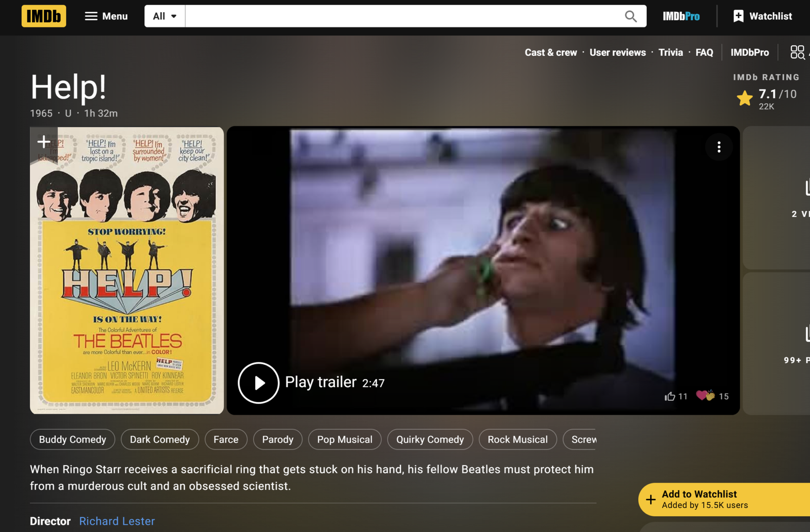Click the U certificate rating
The height and width of the screenshot is (532, 810).
(x=68, y=113)
